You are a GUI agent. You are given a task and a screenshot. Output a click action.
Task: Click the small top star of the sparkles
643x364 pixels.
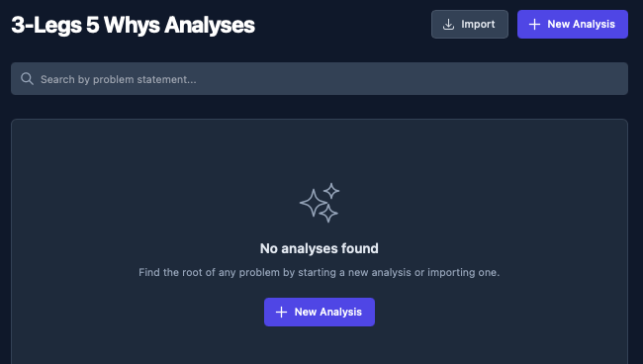point(331,191)
